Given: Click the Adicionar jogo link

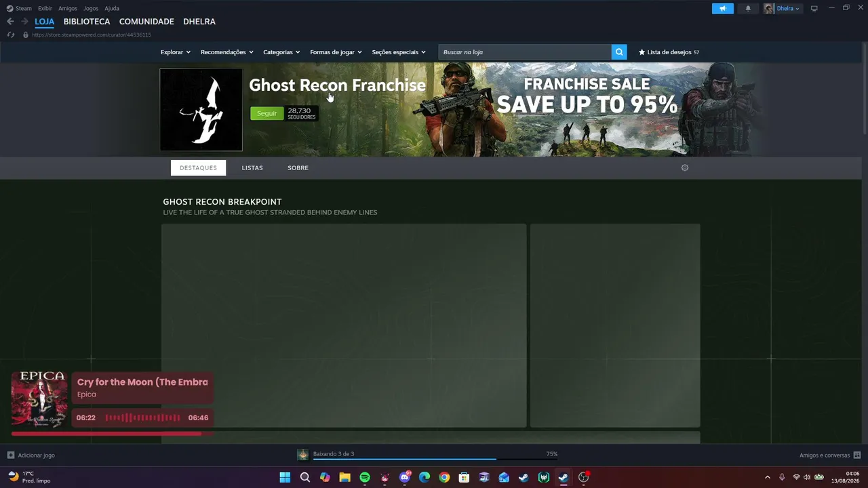Looking at the screenshot, I should 37,455.
